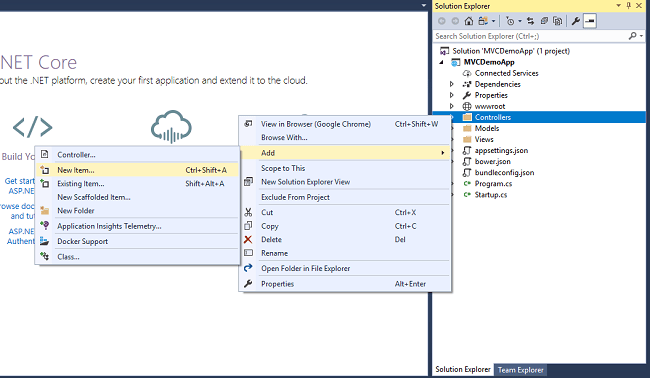Select Startup.cs file
Screen dimensions: 650x378
(x=490, y=195)
